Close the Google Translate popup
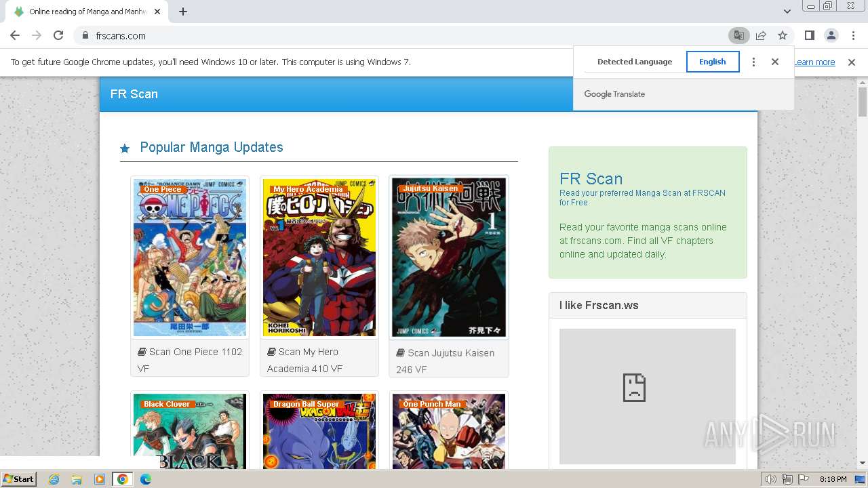 [775, 62]
